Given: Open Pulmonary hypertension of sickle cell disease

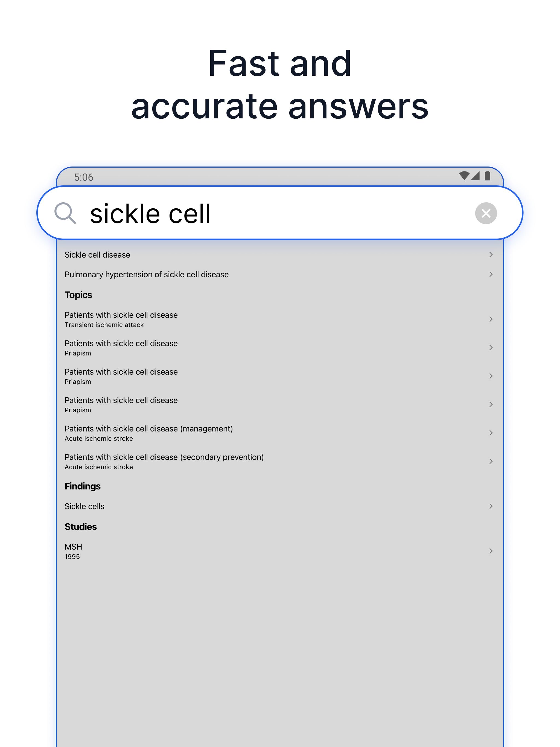Looking at the screenshot, I should coord(280,274).
